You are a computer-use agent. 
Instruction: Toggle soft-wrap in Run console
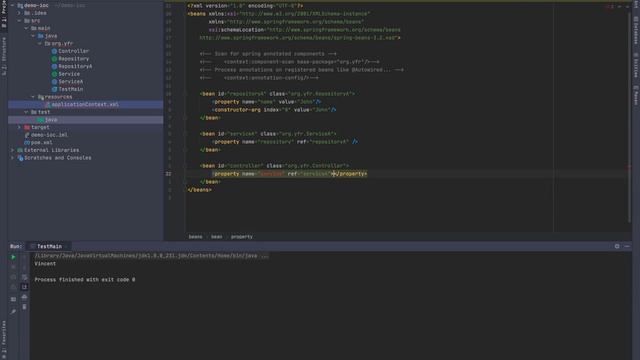tap(24, 277)
